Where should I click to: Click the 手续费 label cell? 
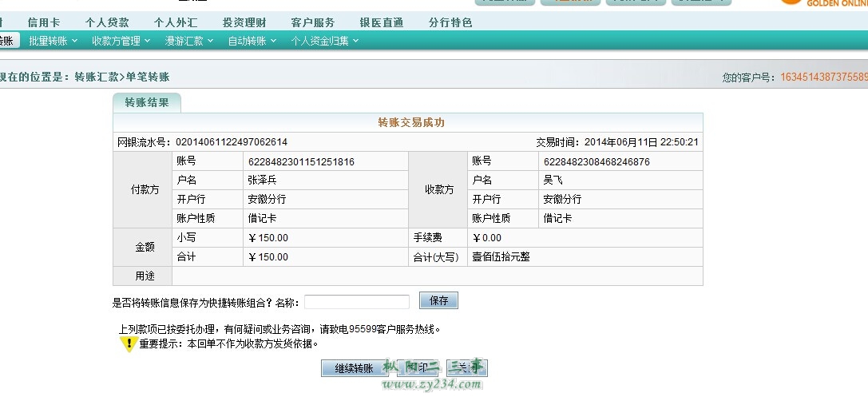click(x=438, y=237)
